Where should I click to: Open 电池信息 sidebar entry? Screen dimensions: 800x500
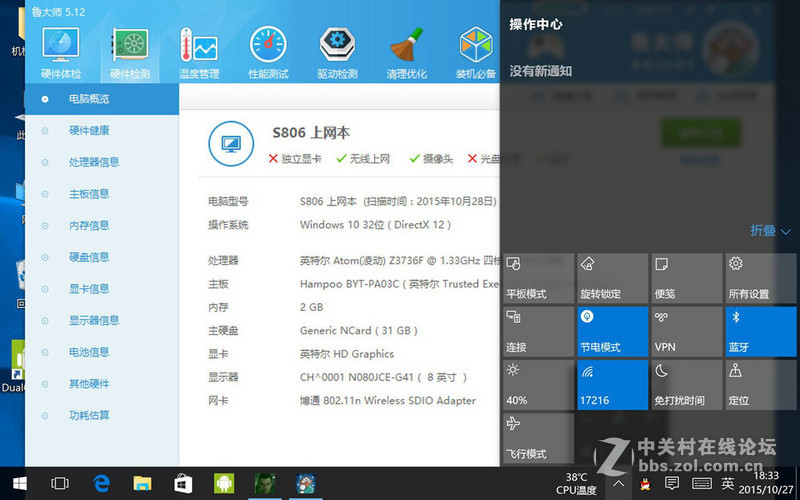102,352
